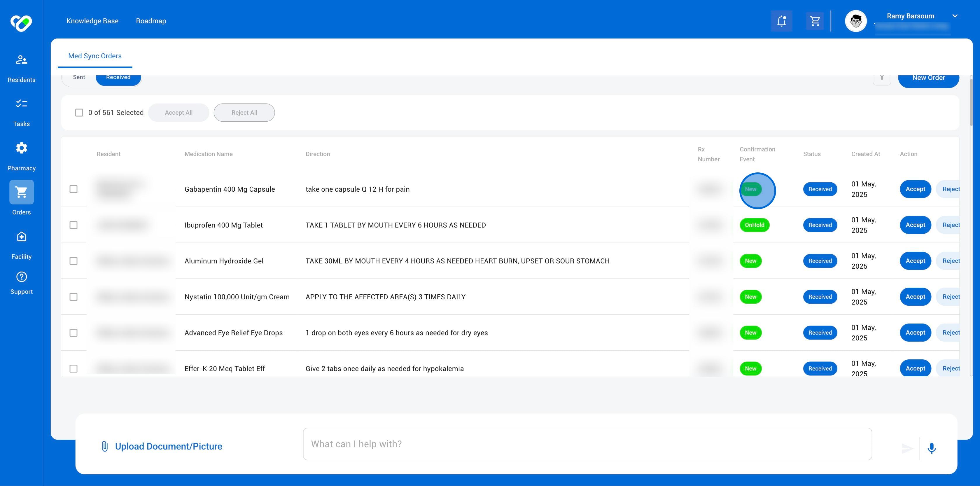980x486 pixels.
Task: Click the Direction column header
Action: [318, 154]
